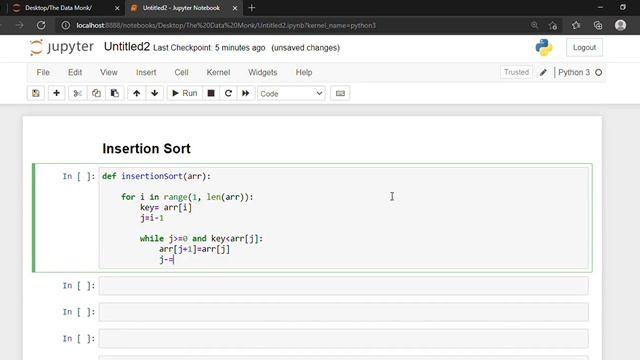Click the Insertion Sort heading cell

[x=147, y=149]
